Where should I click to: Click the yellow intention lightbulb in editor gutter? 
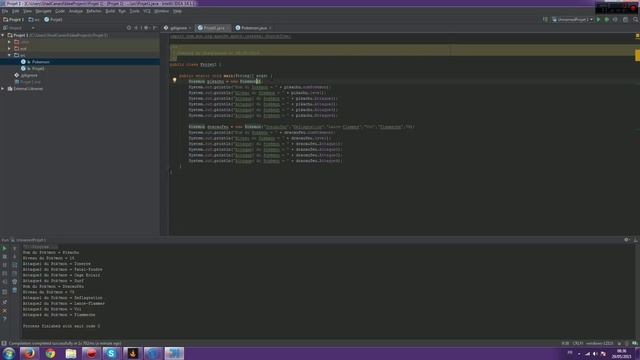(174, 80)
